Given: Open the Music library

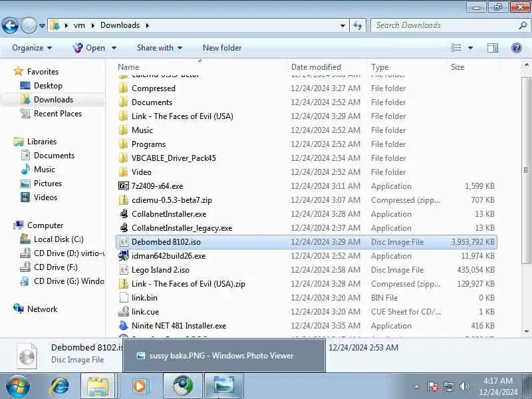Looking at the screenshot, I should click(x=44, y=170).
